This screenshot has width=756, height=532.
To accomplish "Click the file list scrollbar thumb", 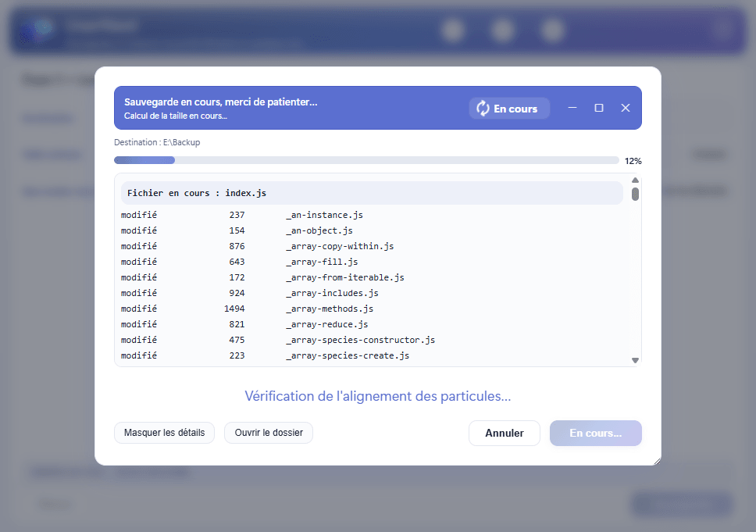I will pyautogui.click(x=635, y=195).
